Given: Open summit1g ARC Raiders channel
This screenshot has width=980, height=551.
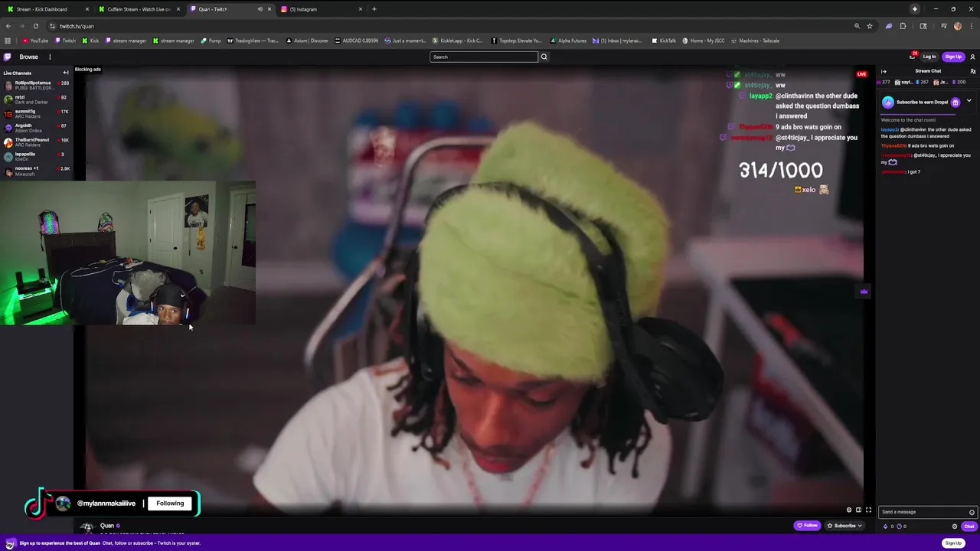Looking at the screenshot, I should click(36, 113).
